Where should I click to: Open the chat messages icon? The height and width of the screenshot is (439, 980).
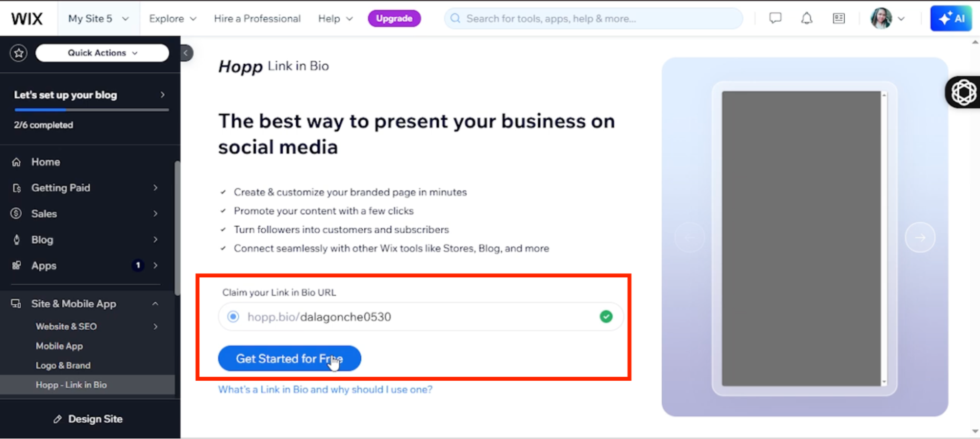point(775,19)
